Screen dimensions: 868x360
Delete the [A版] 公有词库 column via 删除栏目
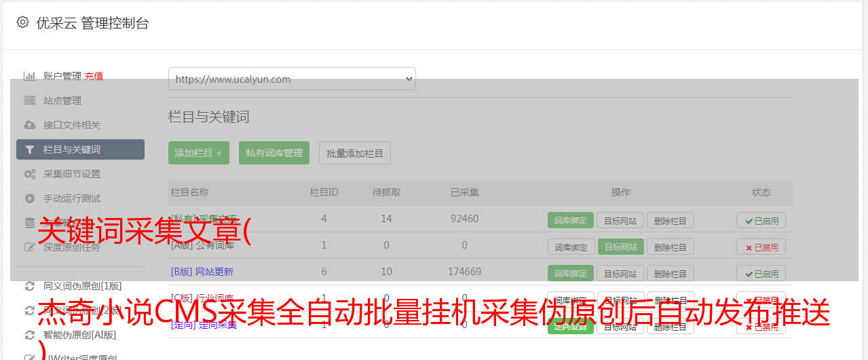pos(671,247)
